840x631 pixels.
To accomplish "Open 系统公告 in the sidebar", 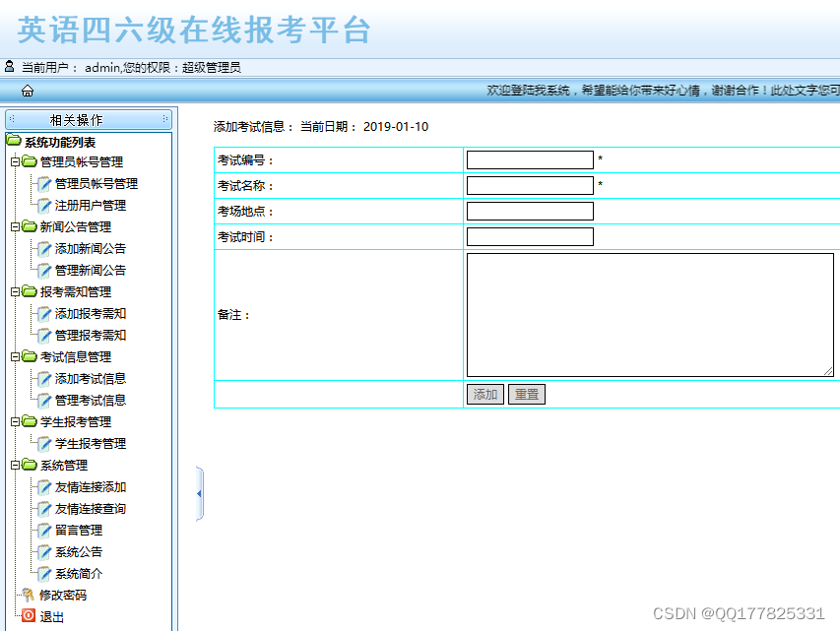I will [x=79, y=552].
